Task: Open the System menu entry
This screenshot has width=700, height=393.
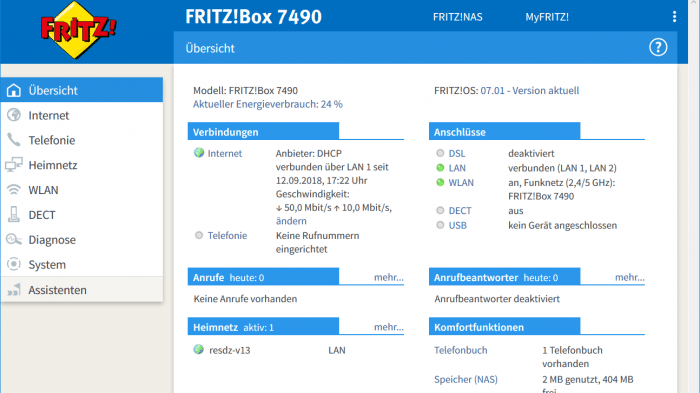Action: [x=82, y=264]
